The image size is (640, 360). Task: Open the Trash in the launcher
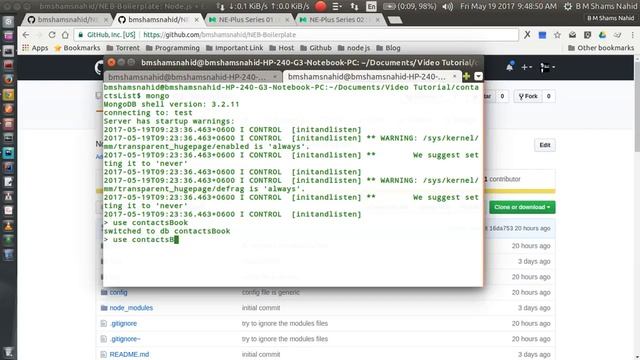(x=8, y=352)
